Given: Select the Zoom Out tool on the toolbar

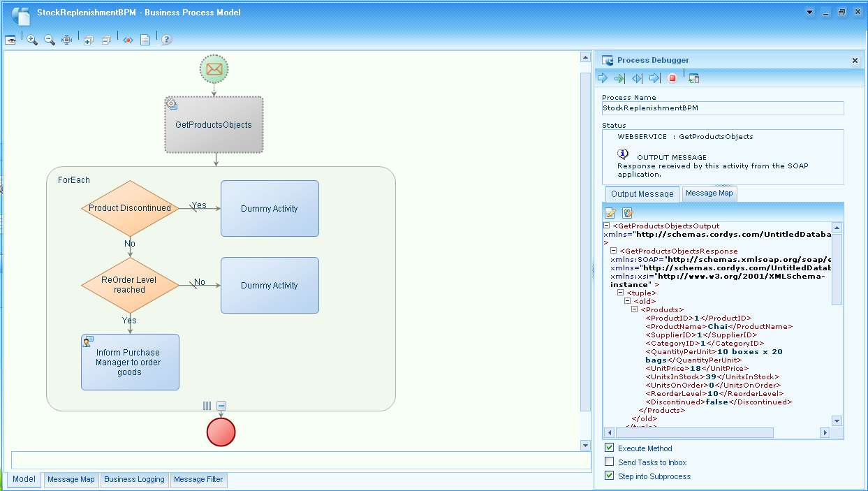Looking at the screenshot, I should (48, 40).
